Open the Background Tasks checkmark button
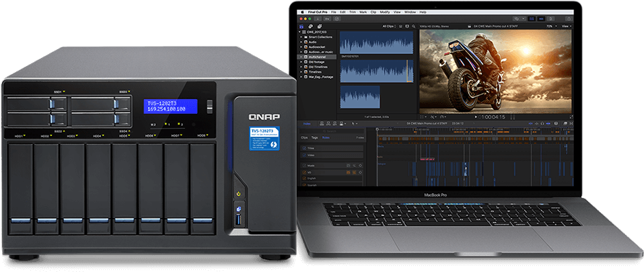 click(x=336, y=19)
